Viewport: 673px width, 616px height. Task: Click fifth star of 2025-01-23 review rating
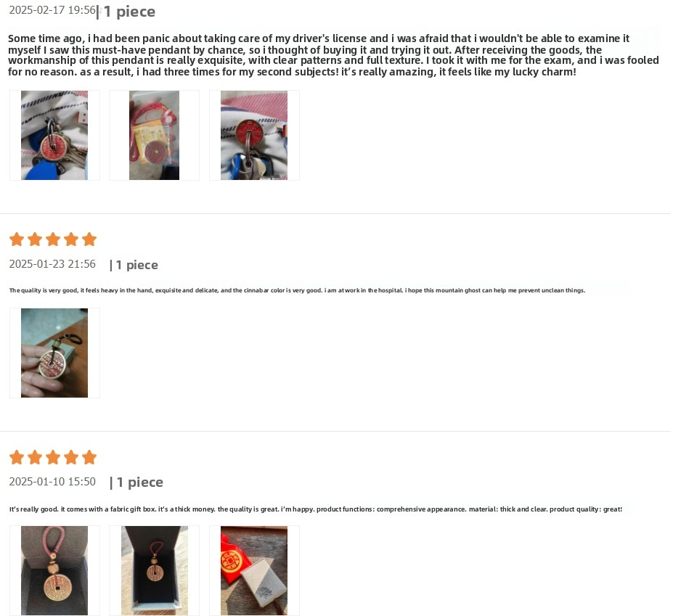tap(89, 239)
